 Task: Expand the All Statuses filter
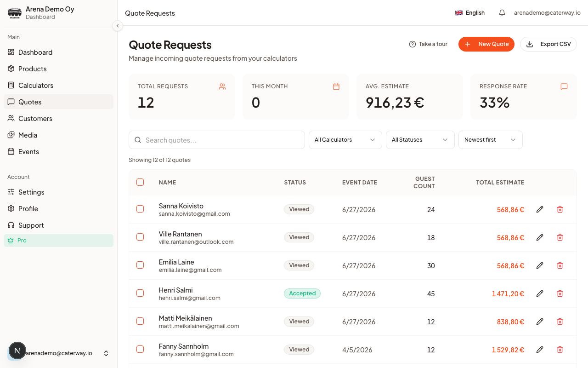tap(420, 140)
